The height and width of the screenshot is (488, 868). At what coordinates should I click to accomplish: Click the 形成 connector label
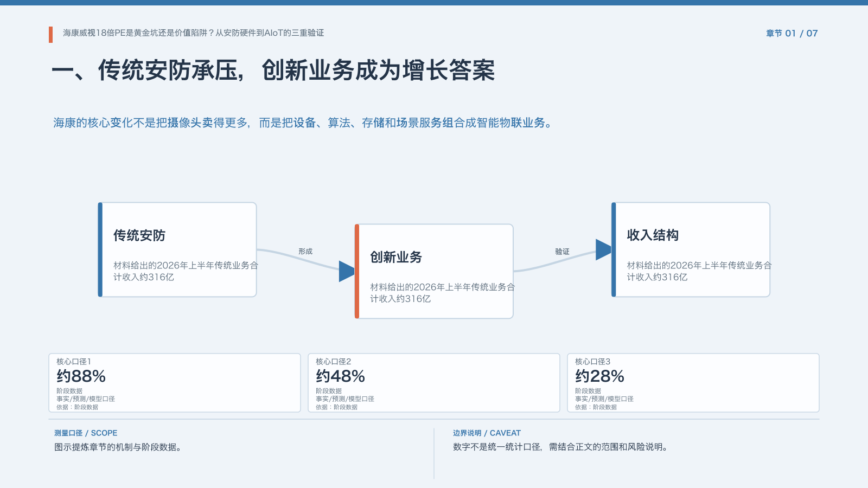[305, 252]
